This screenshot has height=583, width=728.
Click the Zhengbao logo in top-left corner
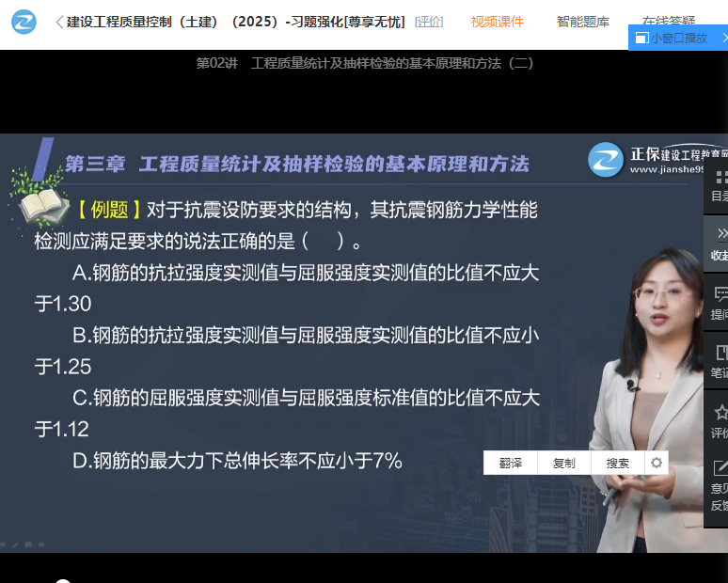(x=24, y=21)
